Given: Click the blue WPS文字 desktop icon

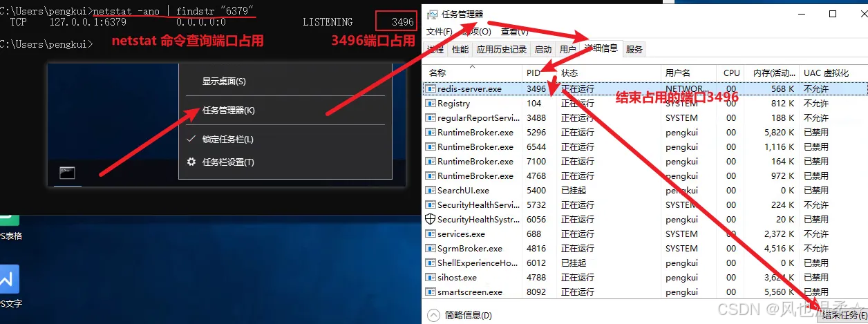Looking at the screenshot, I should coord(9,280).
